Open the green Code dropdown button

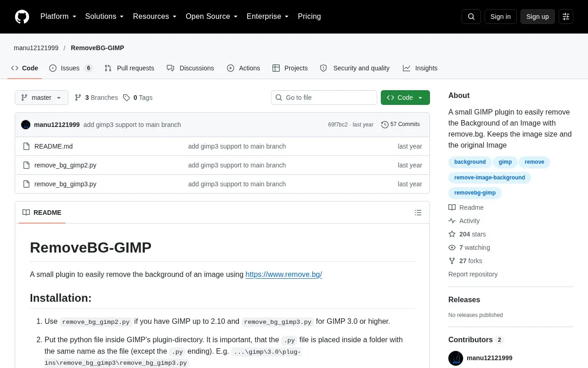(405, 98)
